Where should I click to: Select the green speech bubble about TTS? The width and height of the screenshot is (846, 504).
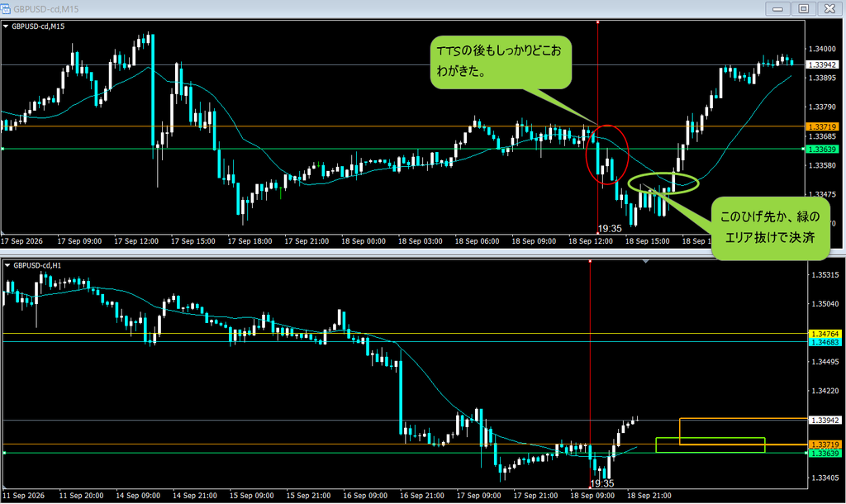click(x=501, y=62)
